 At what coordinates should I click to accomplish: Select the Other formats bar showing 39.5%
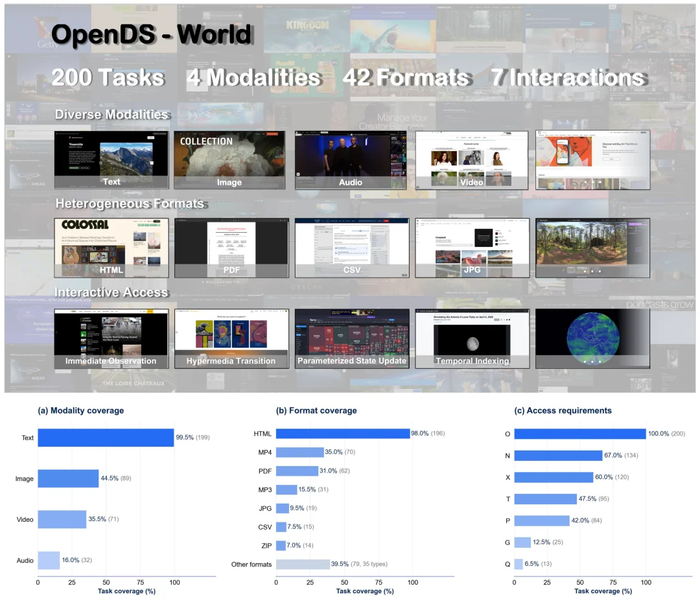303,564
